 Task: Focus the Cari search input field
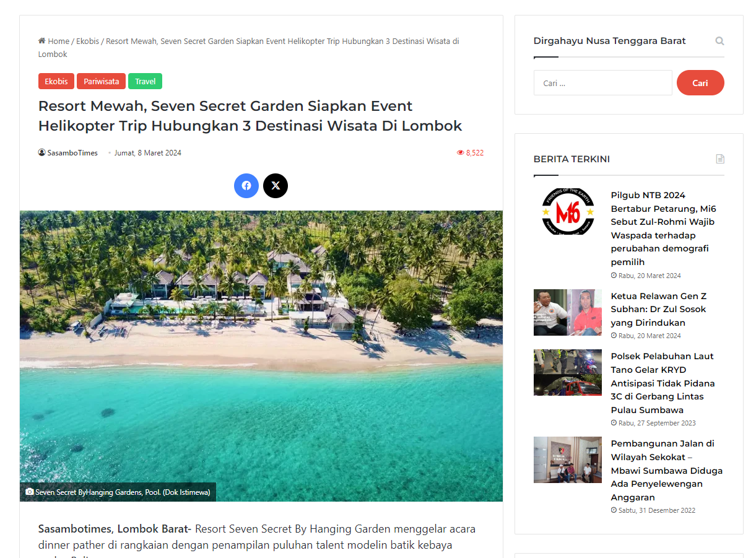[603, 83]
